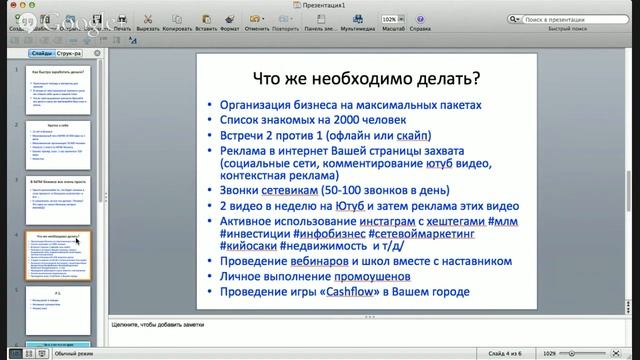This screenshot has width=640, height=360.
Task: Click the Печать printer icon
Action: (122, 19)
